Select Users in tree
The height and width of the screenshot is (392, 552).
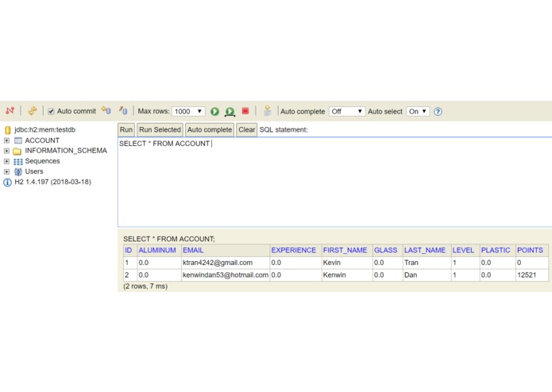(x=34, y=171)
